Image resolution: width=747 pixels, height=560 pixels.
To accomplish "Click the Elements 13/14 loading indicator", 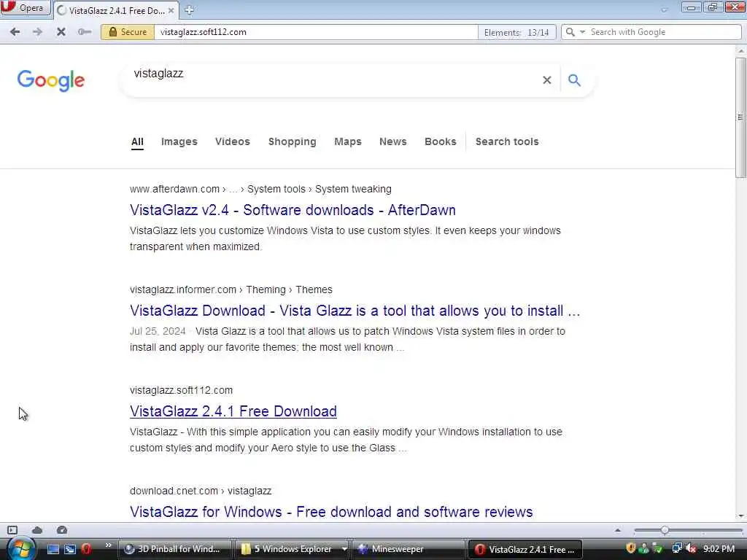I will (516, 32).
